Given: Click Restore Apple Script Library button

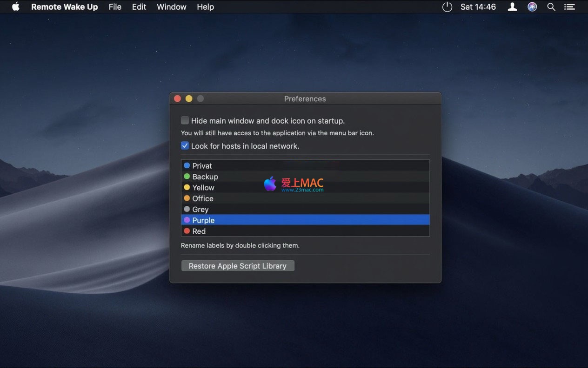Looking at the screenshot, I should [x=238, y=266].
